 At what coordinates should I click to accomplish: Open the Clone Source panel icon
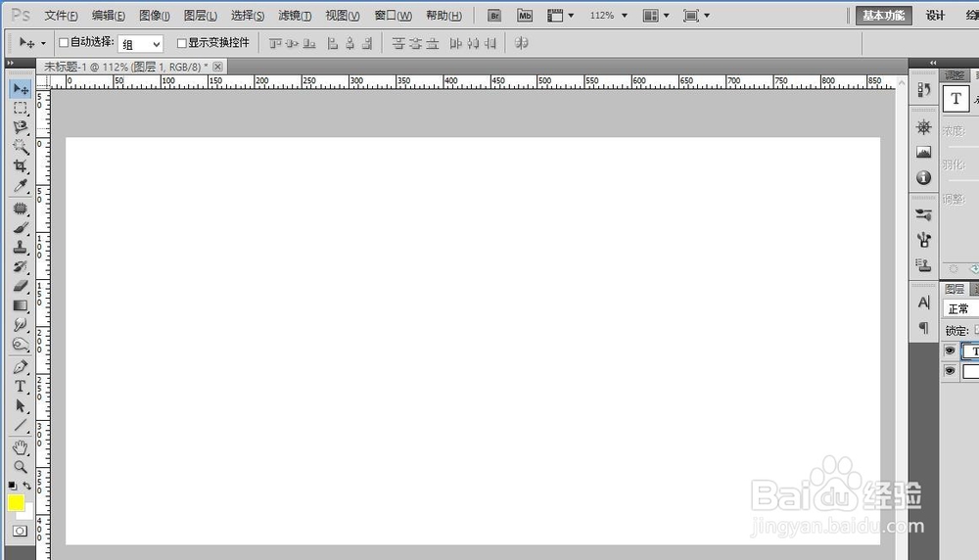click(x=924, y=265)
